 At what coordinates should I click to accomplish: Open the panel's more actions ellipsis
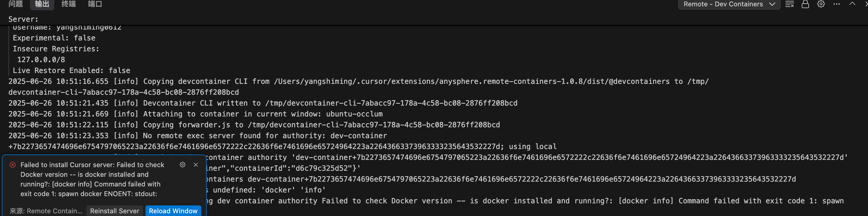click(x=836, y=5)
